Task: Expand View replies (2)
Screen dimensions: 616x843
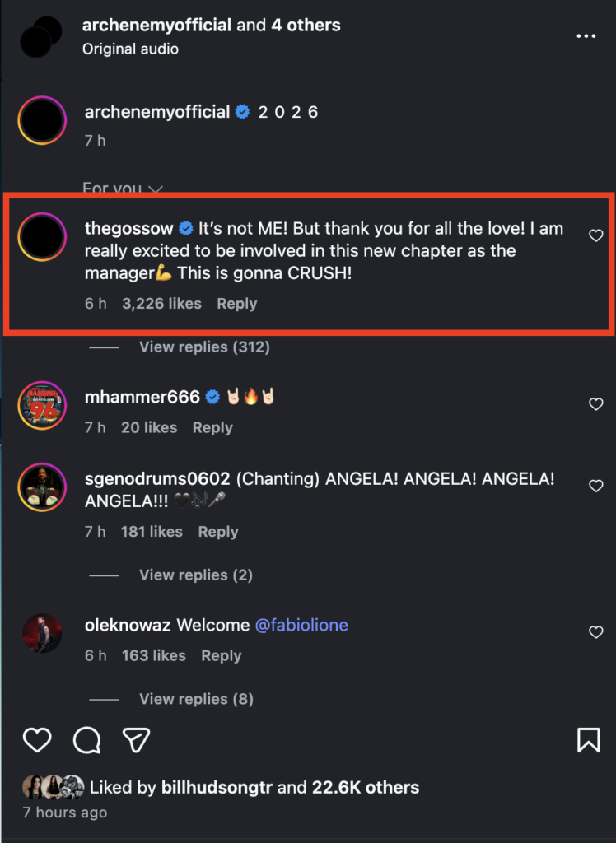Action: (196, 575)
